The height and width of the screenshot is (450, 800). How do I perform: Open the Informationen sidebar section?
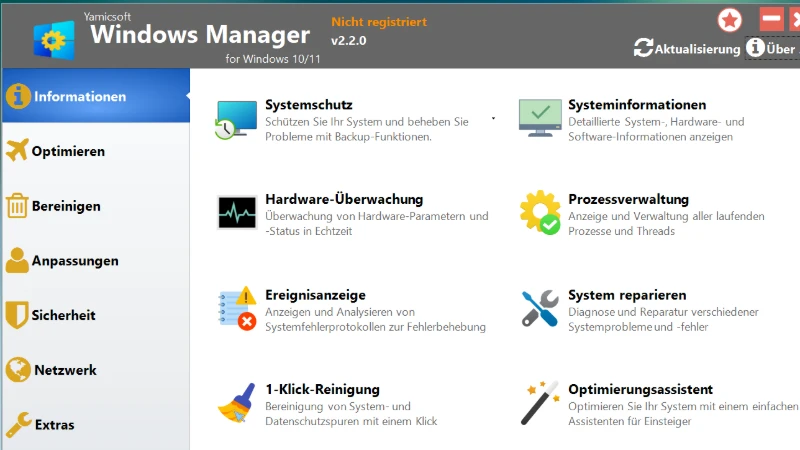point(96,96)
